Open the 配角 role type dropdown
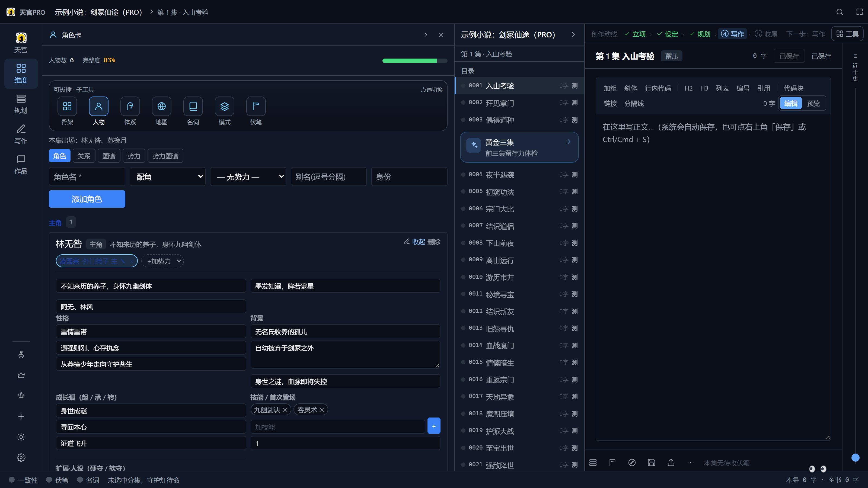 (x=167, y=176)
